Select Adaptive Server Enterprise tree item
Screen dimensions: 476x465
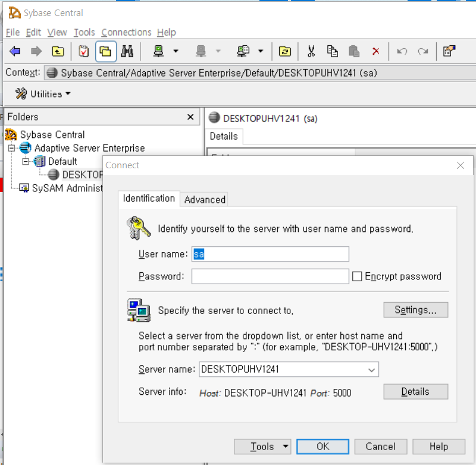pos(90,148)
